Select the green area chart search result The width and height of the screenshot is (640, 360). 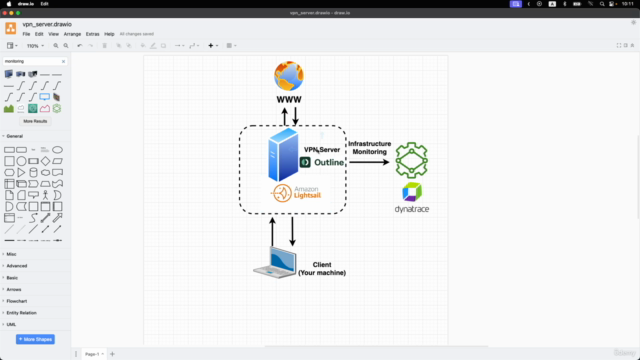click(x=9, y=109)
